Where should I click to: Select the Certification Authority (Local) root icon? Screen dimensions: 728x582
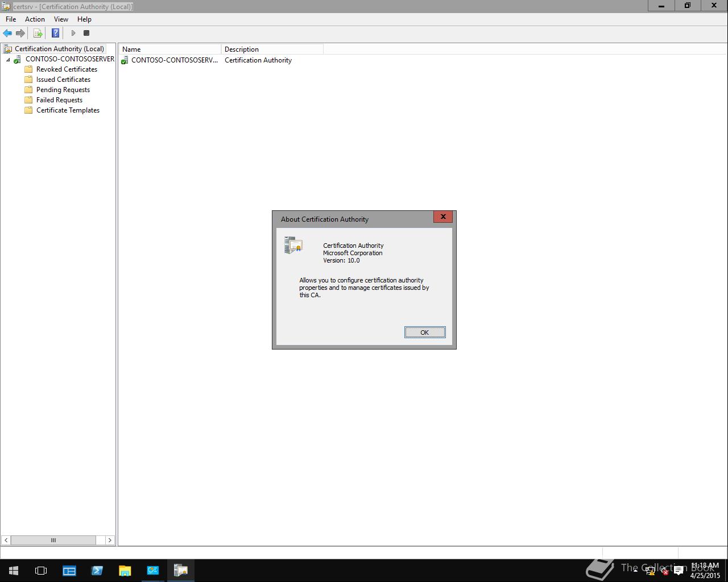7,49
